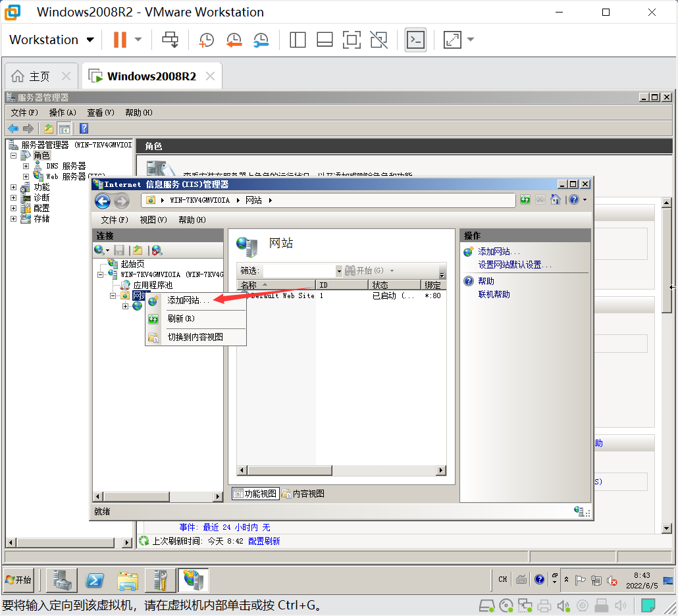Click the 配置刷新 link in Server Manager

(x=264, y=541)
